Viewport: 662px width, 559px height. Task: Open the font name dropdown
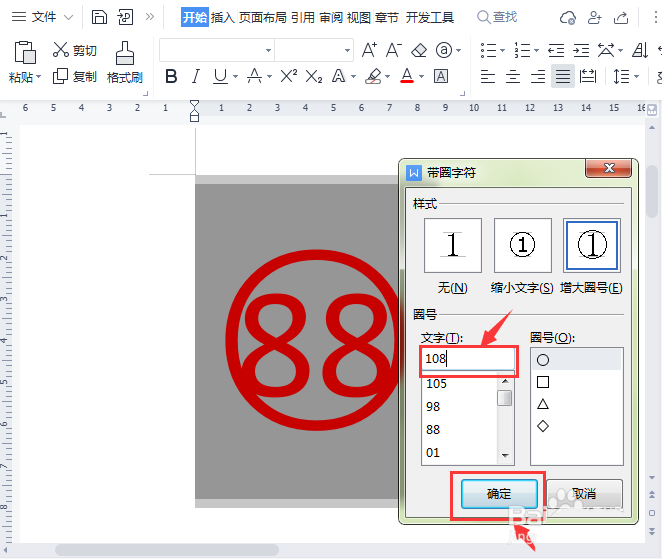(268, 50)
